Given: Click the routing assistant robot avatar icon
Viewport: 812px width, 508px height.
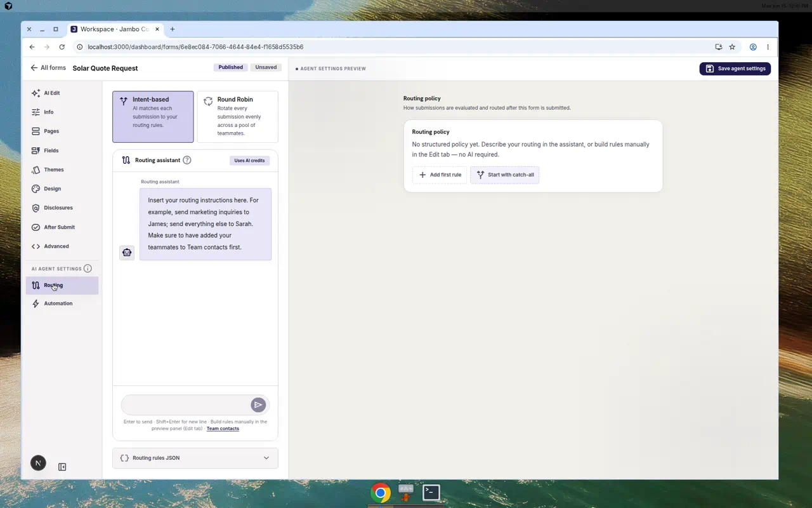Looking at the screenshot, I should pos(127,253).
